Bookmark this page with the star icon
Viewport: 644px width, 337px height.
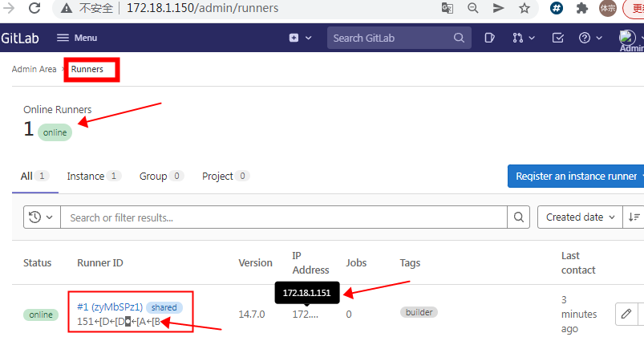pyautogui.click(x=524, y=8)
